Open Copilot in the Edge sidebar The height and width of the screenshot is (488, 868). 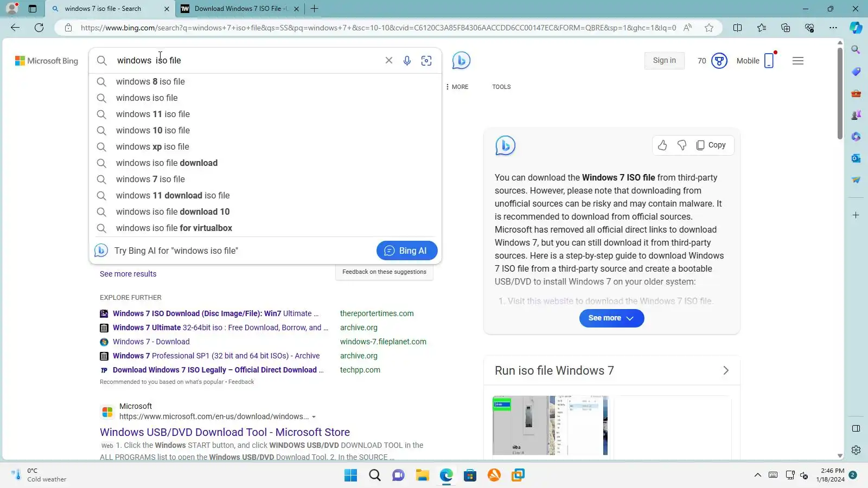pyautogui.click(x=856, y=28)
